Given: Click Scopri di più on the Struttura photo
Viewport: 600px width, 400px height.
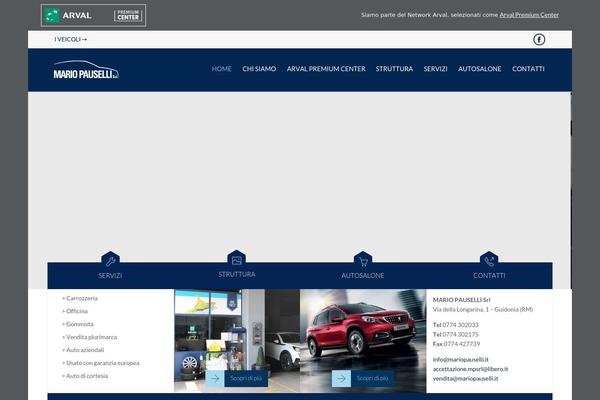Looking at the screenshot, I should 246,378.
